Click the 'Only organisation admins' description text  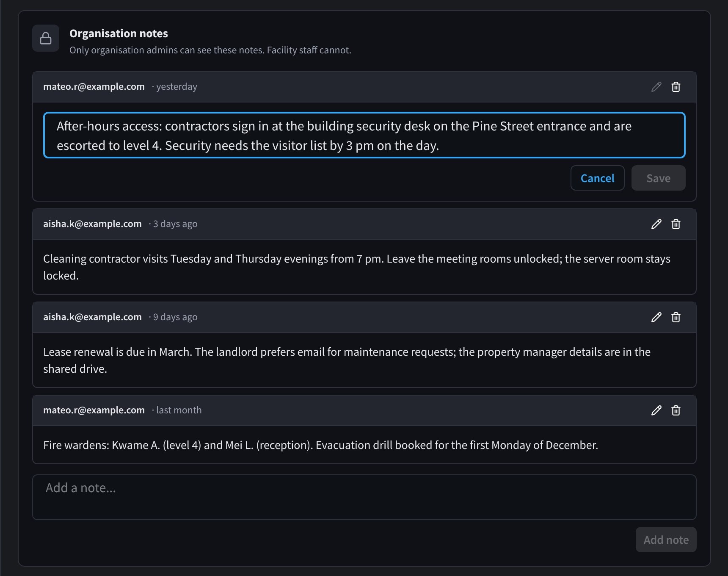(210, 50)
